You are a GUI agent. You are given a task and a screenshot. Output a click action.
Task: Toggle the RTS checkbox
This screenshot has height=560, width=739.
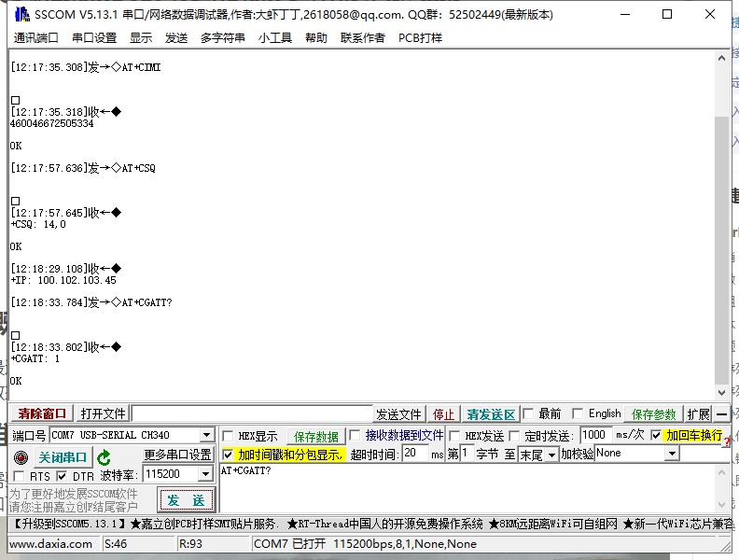click(19, 476)
